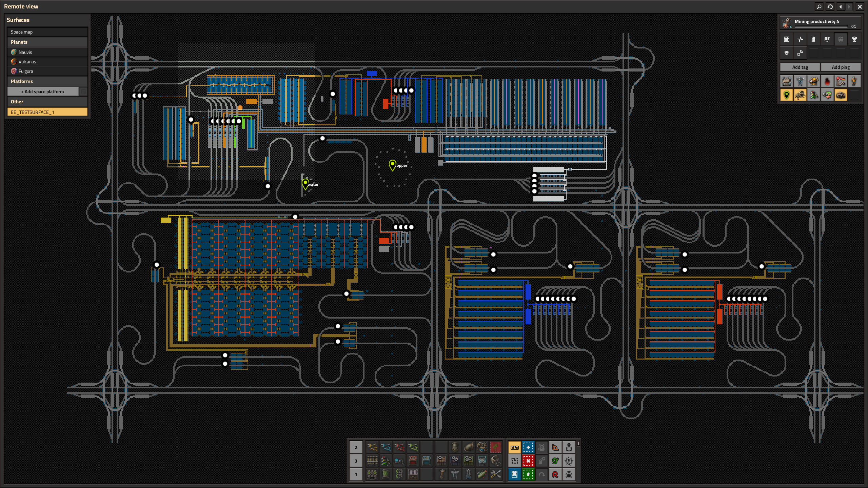Toggle logistic networks overlay on the map
The width and height of the screenshot is (868, 488).
click(x=787, y=81)
